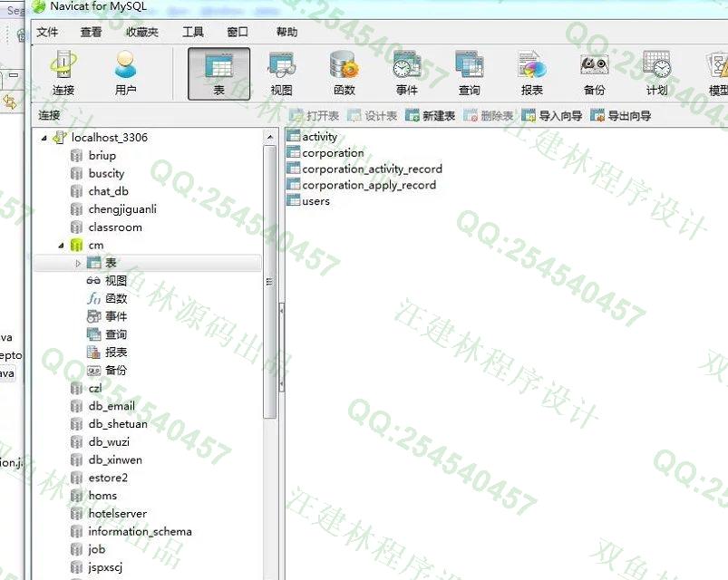
Task: Select the db_xinwen database
Action: click(115, 459)
